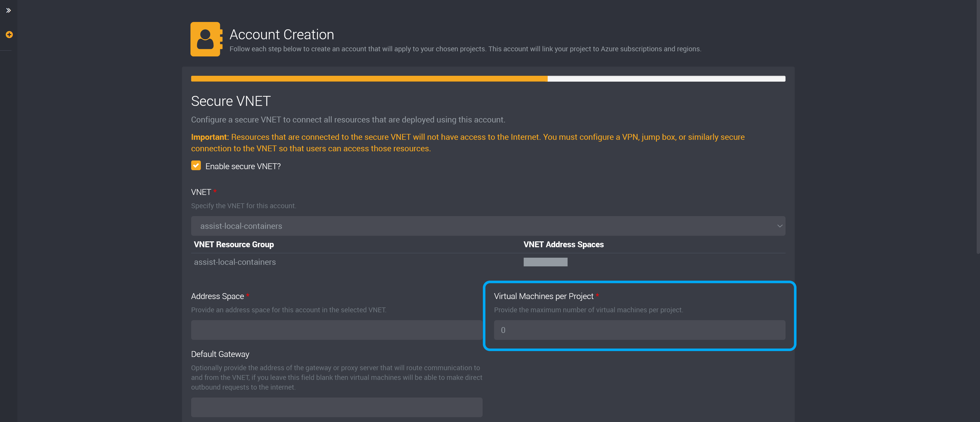Image resolution: width=980 pixels, height=422 pixels.
Task: Click the Account Creation title
Action: (x=281, y=35)
